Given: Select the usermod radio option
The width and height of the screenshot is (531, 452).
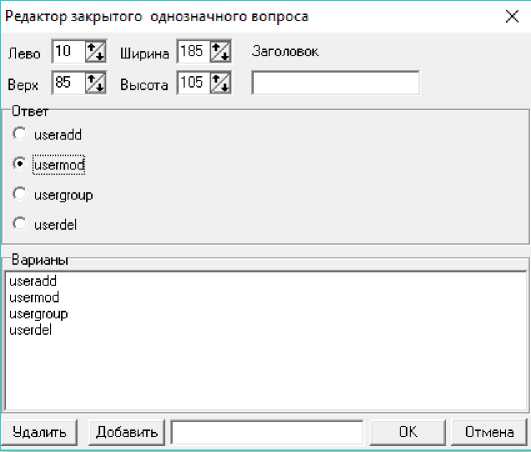Looking at the screenshot, I should (19, 164).
